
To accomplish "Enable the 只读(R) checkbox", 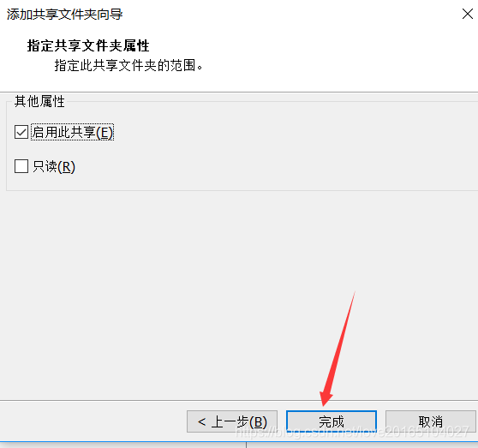I will (x=21, y=166).
